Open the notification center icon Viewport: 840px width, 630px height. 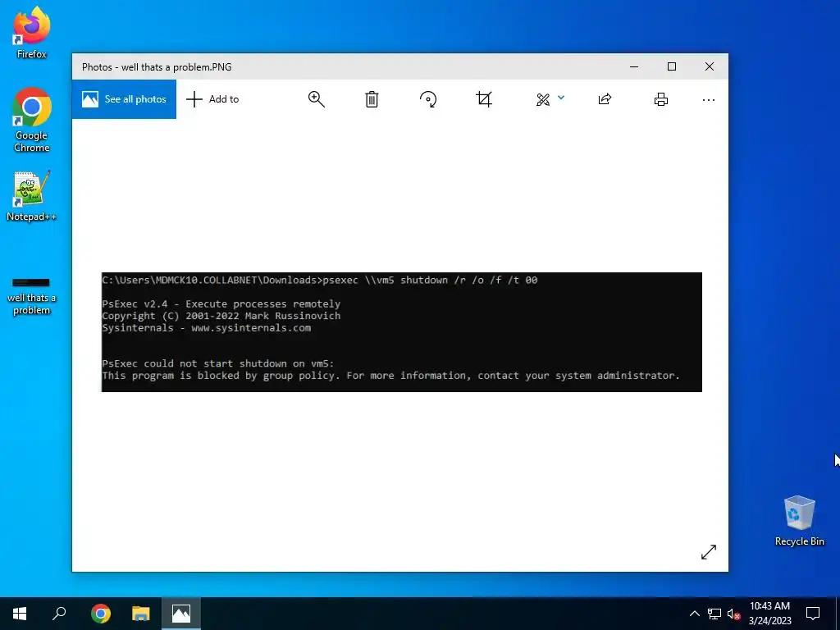(x=813, y=614)
